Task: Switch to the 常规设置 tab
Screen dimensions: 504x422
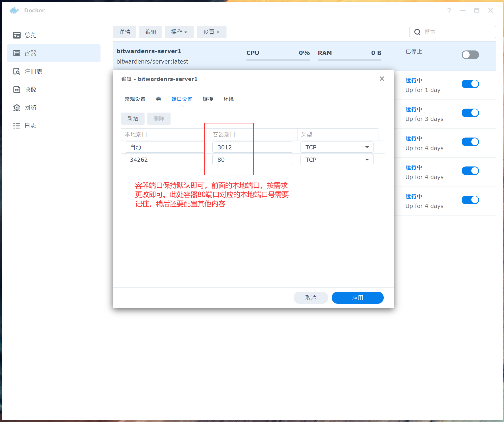Action: (x=135, y=99)
